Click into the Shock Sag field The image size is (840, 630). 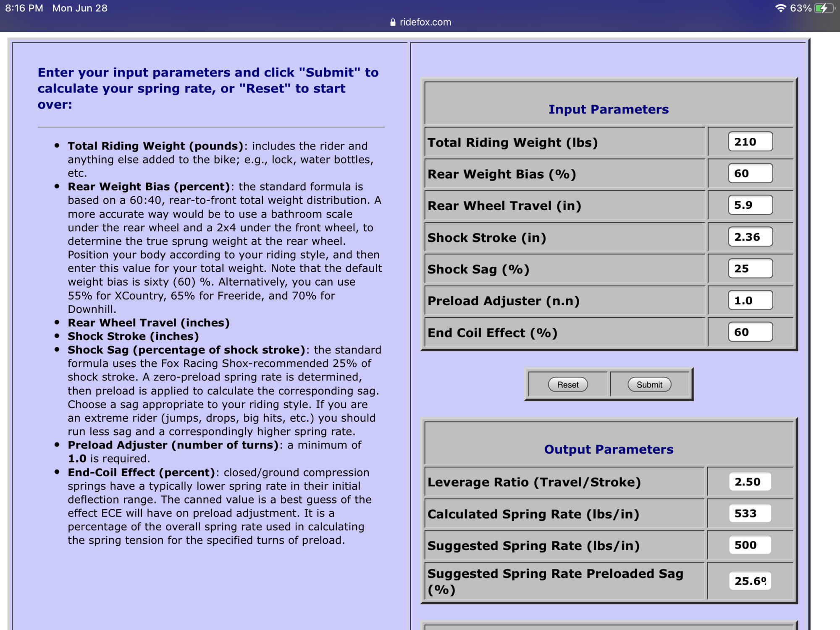[750, 269]
